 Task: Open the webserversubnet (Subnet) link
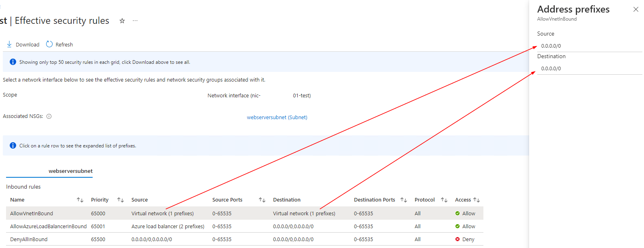(x=277, y=118)
